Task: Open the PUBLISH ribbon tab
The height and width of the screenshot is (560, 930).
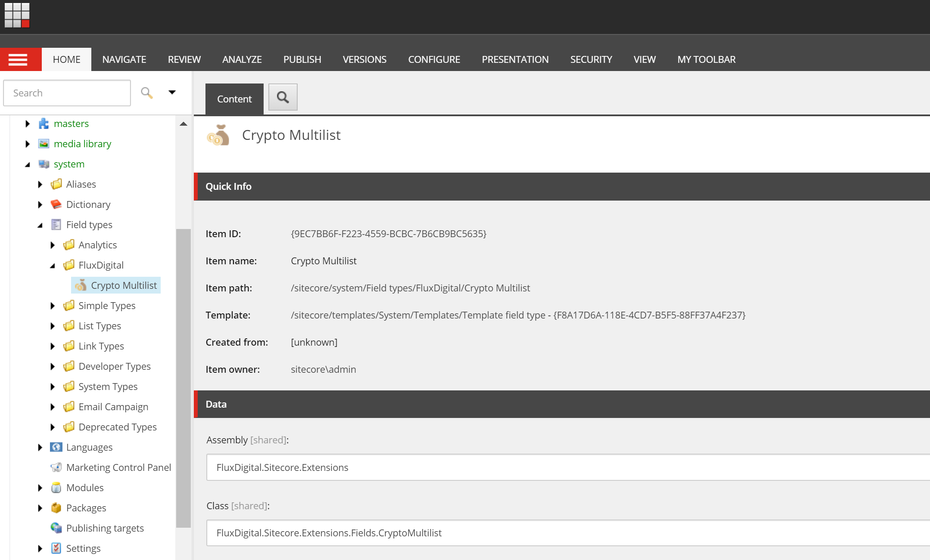Action: (302, 59)
